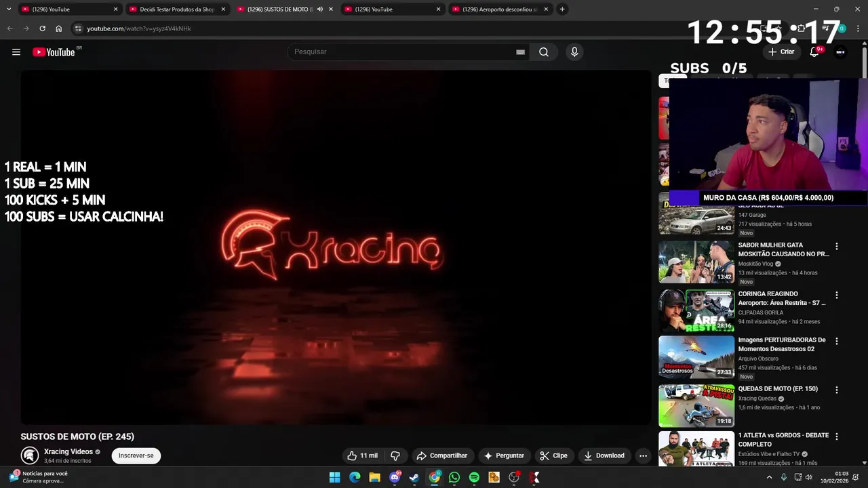Viewport: 868px width, 488px height.
Task: Reload the page in Chrome
Action: coord(42,28)
